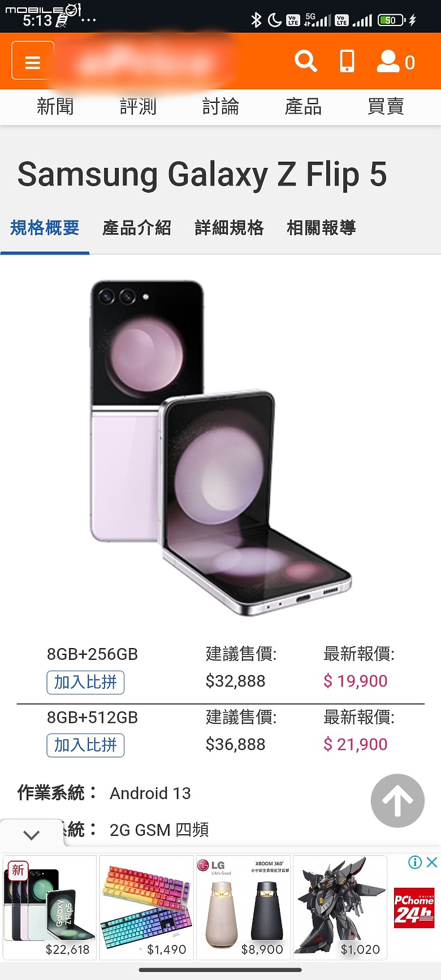Viewport: 441px width, 980px height.
Task: Open the ad info icon
Action: (415, 862)
